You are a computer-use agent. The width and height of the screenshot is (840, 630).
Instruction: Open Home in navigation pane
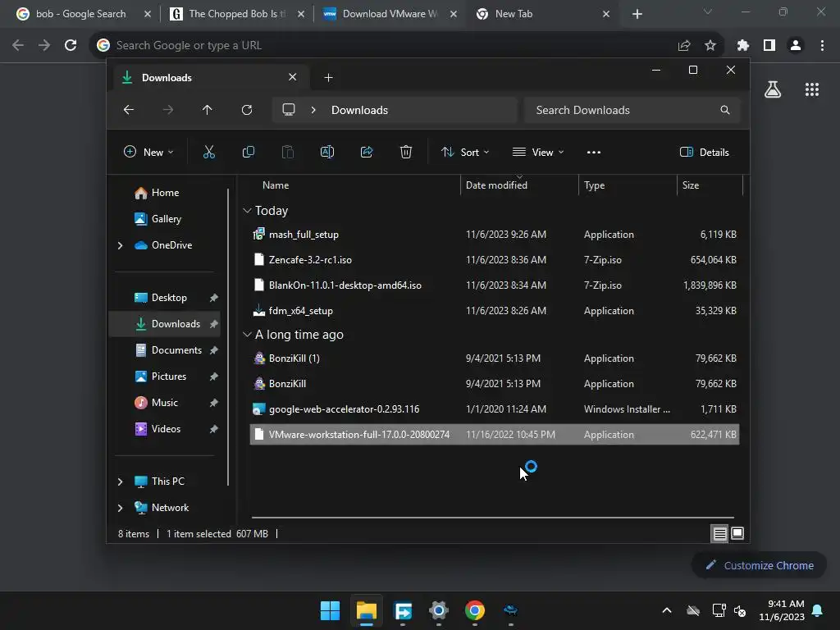(166, 193)
